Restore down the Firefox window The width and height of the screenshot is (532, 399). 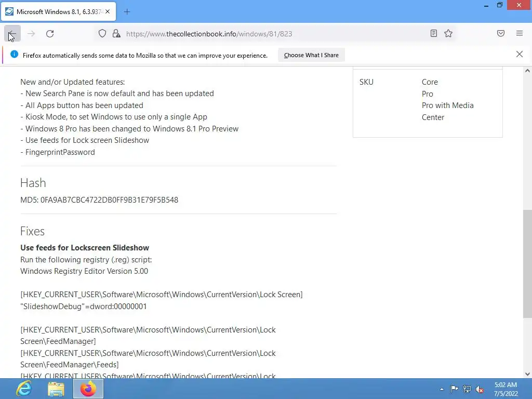coord(499,5)
